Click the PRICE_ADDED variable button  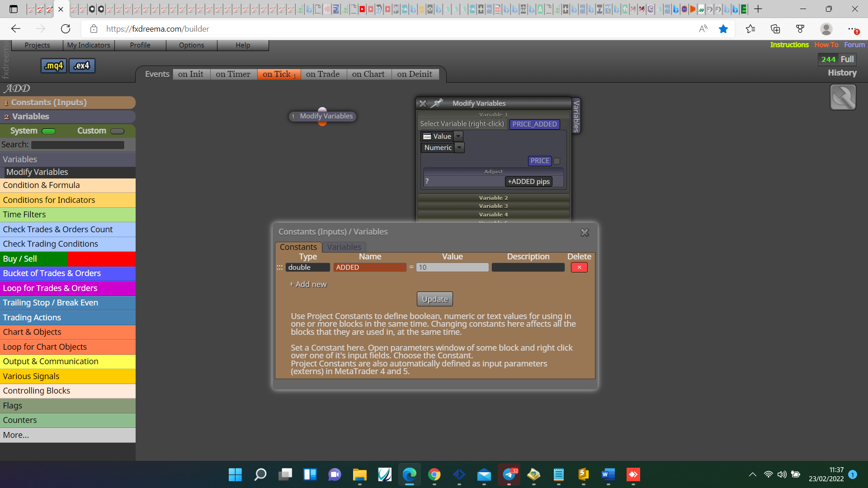534,124
